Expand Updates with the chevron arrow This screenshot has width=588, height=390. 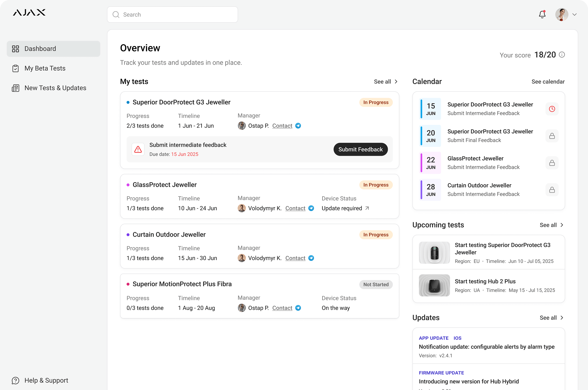562,318
